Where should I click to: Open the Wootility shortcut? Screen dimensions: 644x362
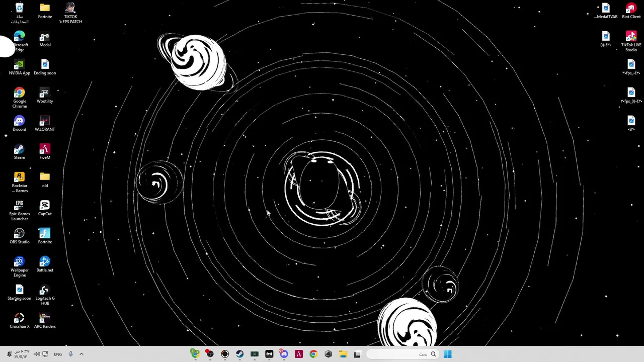pyautogui.click(x=45, y=96)
